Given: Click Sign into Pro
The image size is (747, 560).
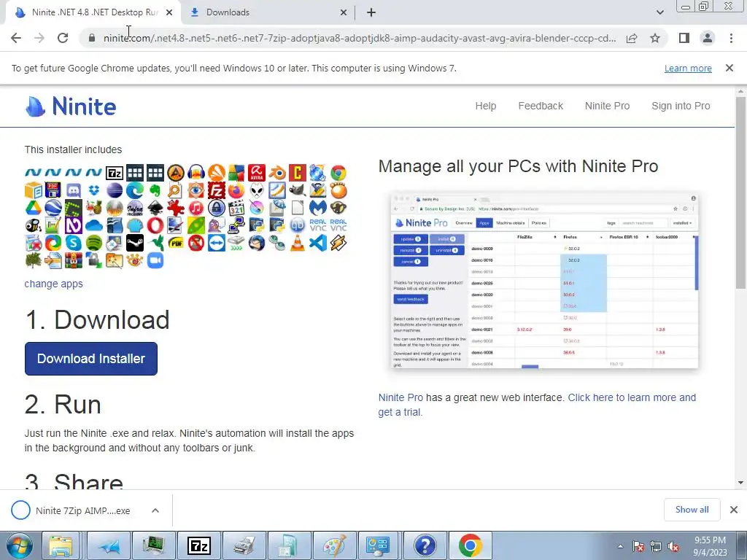Looking at the screenshot, I should tap(681, 106).
